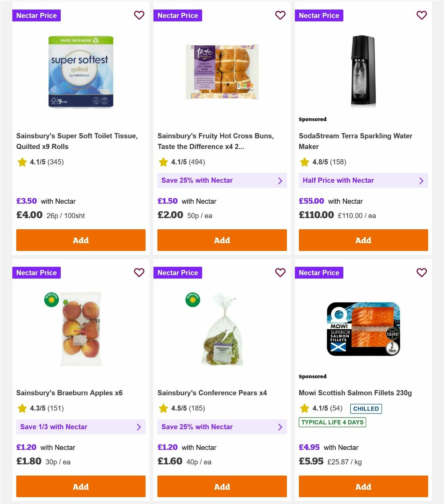
Task: Click the TYPICAL LIFE 4 DAYS indicator
Action: pyautogui.click(x=332, y=422)
